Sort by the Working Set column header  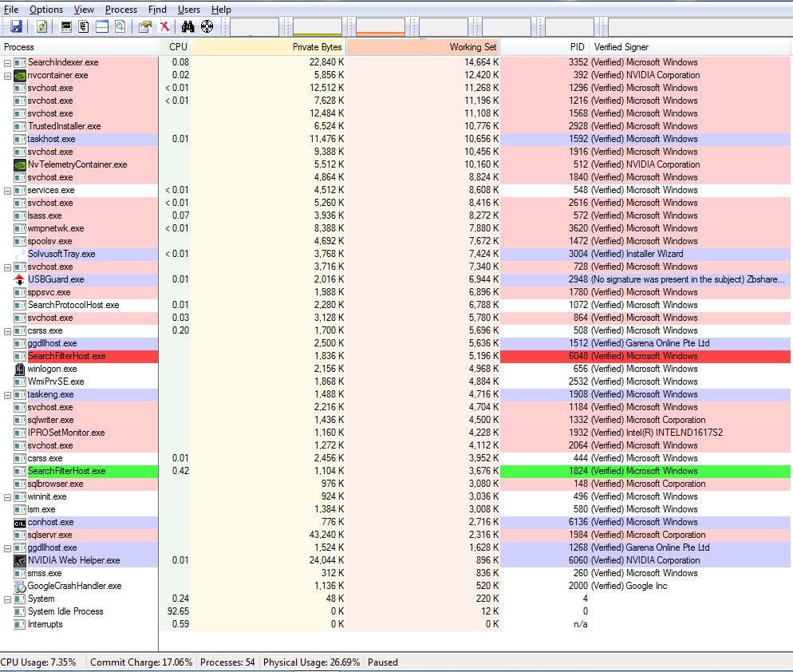(x=424, y=47)
